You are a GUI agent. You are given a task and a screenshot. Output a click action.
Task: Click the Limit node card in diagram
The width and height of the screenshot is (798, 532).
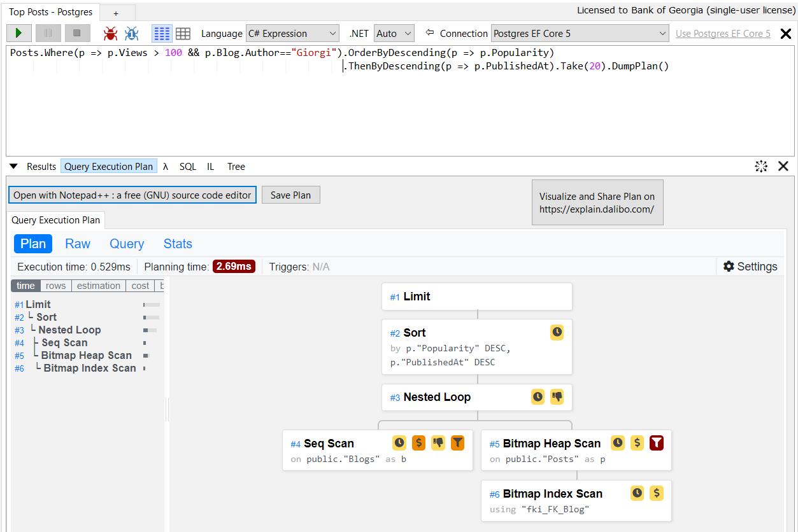pyautogui.click(x=477, y=297)
